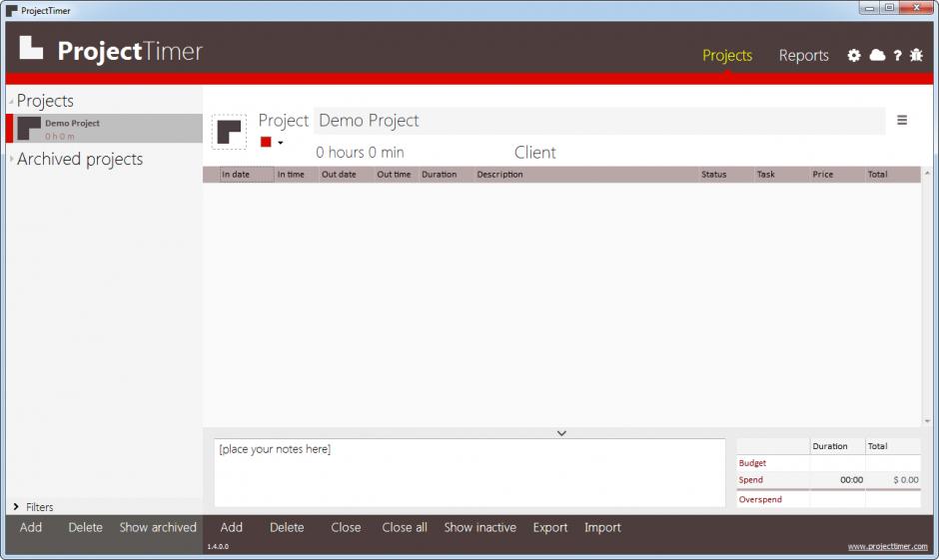Sort by the Out date column
This screenshot has width=939, height=560.
[347, 174]
